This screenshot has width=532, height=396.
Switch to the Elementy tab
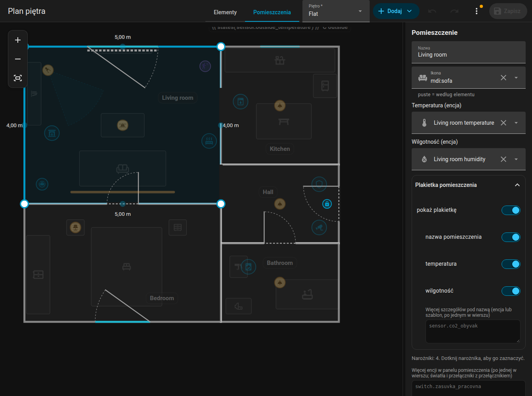click(225, 12)
